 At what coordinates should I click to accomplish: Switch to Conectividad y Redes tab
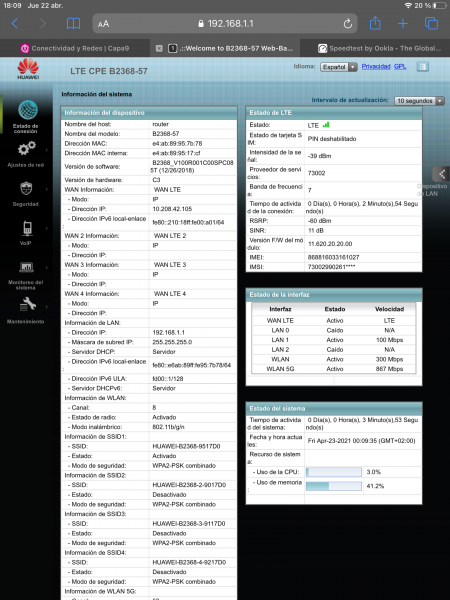point(75,48)
